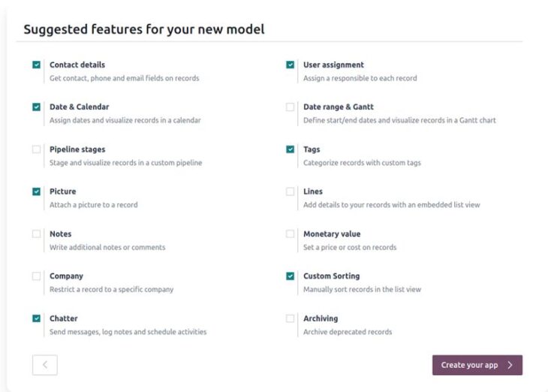548x392 pixels.
Task: Tick the Lines checkbox
Action: pos(291,191)
